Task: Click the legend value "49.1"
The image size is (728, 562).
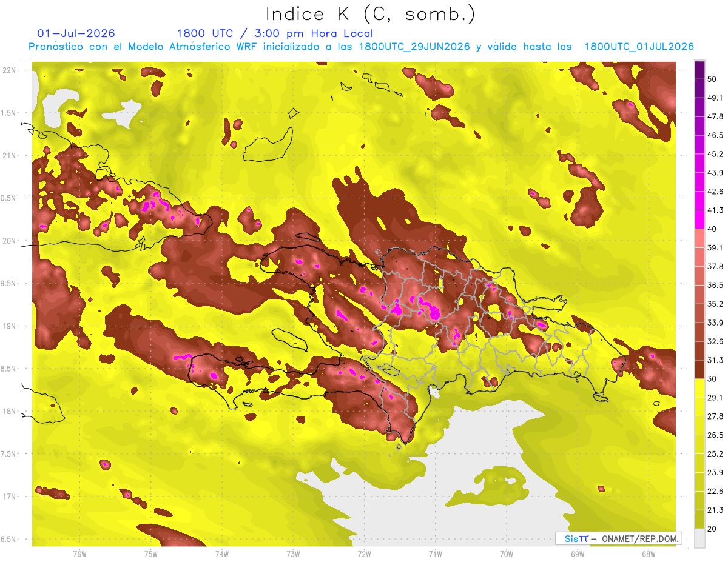Action: coord(715,98)
